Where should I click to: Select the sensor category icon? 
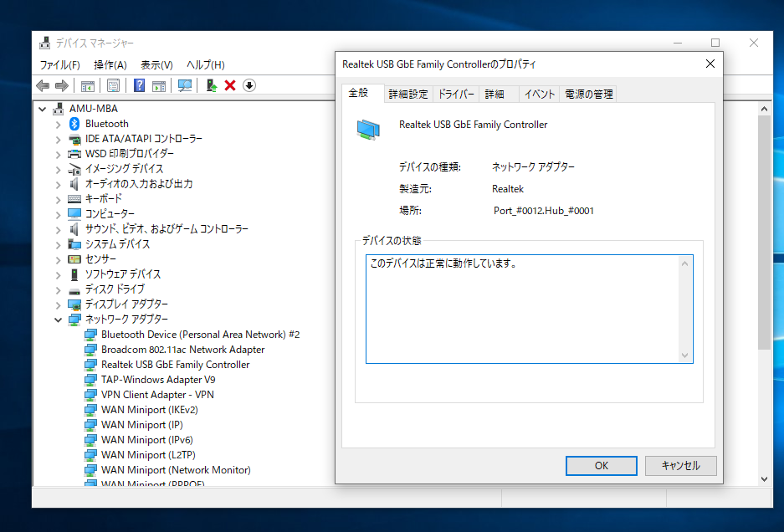[74, 259]
